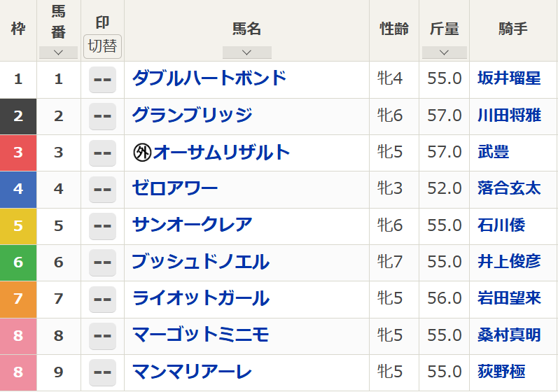Open horse page for マーゴットミニモ
This screenshot has height=392, width=558.
200,335
